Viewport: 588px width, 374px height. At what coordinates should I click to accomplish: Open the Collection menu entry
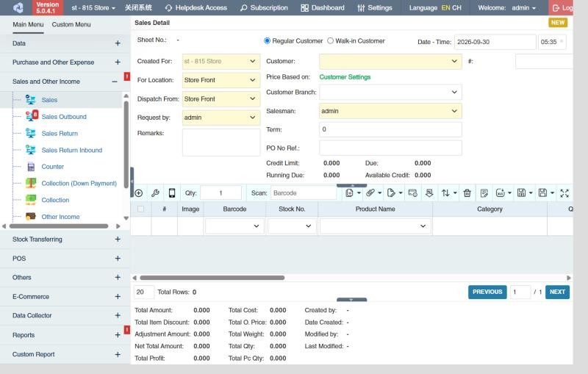pyautogui.click(x=55, y=200)
